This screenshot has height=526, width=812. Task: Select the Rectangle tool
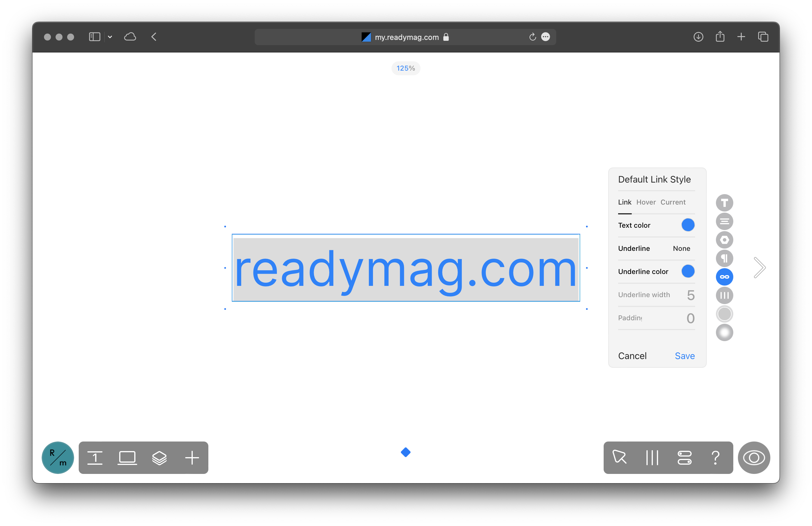click(x=127, y=457)
